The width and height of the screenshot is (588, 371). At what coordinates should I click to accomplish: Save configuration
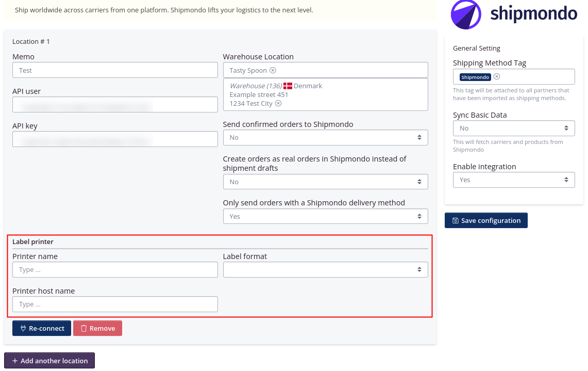[486, 221]
